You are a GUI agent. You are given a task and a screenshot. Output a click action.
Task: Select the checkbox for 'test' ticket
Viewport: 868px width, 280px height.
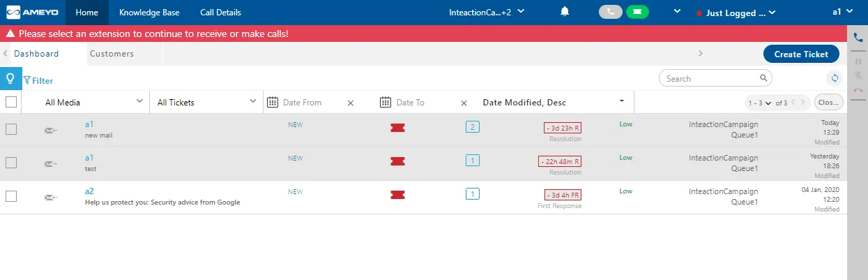tap(11, 163)
